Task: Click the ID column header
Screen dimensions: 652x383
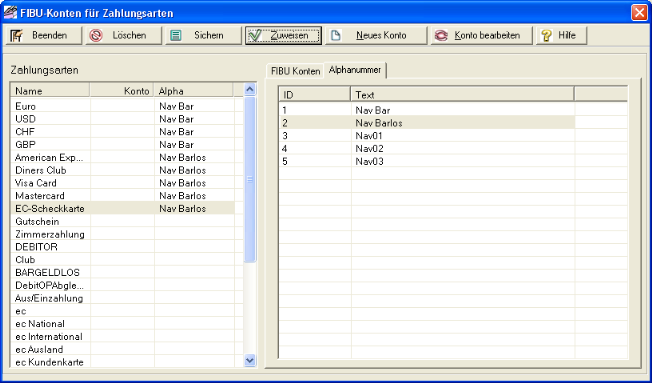Action: 315,95
